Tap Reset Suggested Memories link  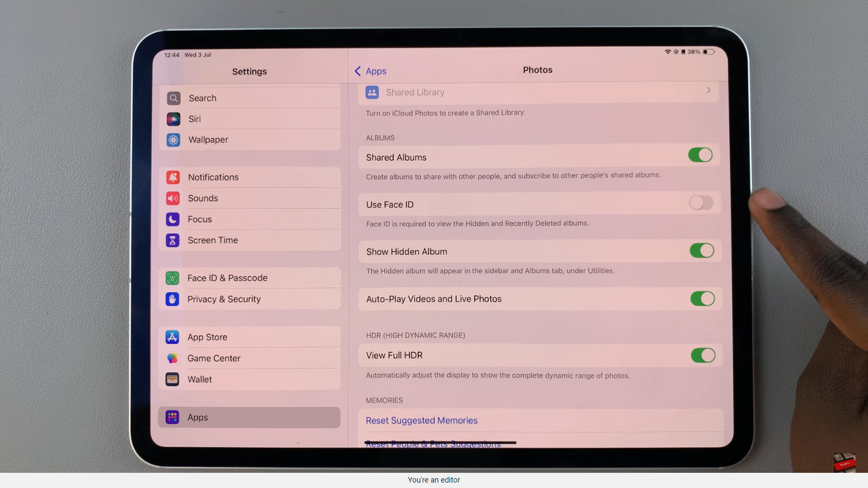(x=422, y=420)
